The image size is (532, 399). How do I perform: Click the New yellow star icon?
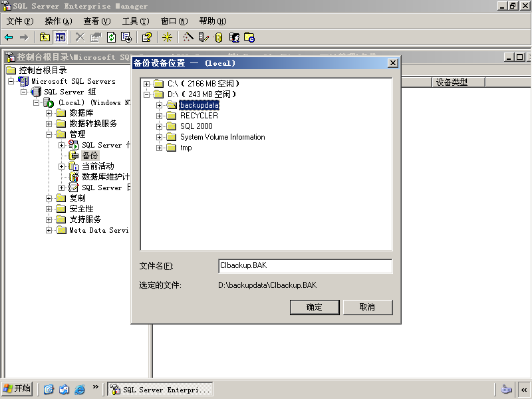tap(167, 37)
